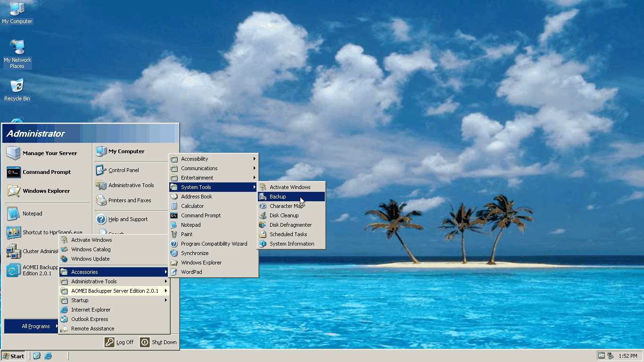Click the WordPad icon

[x=174, y=272]
